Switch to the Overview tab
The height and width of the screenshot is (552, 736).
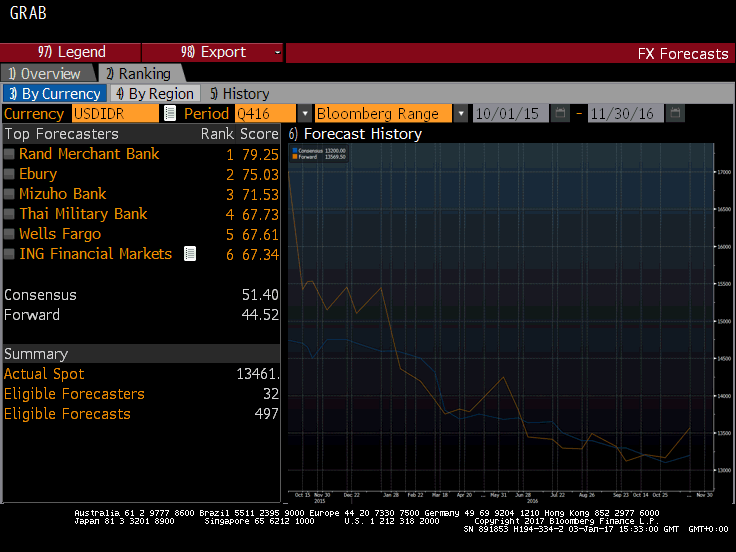(48, 74)
